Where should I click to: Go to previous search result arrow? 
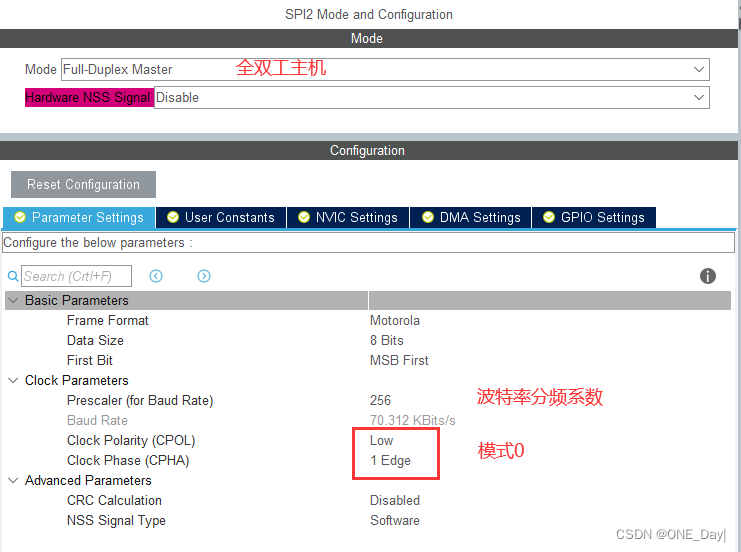point(156,276)
